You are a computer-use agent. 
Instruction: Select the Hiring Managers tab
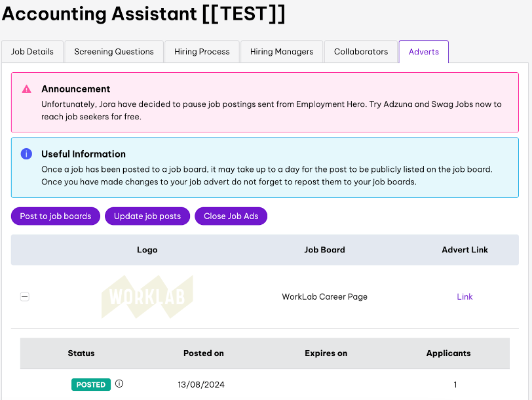coord(282,52)
